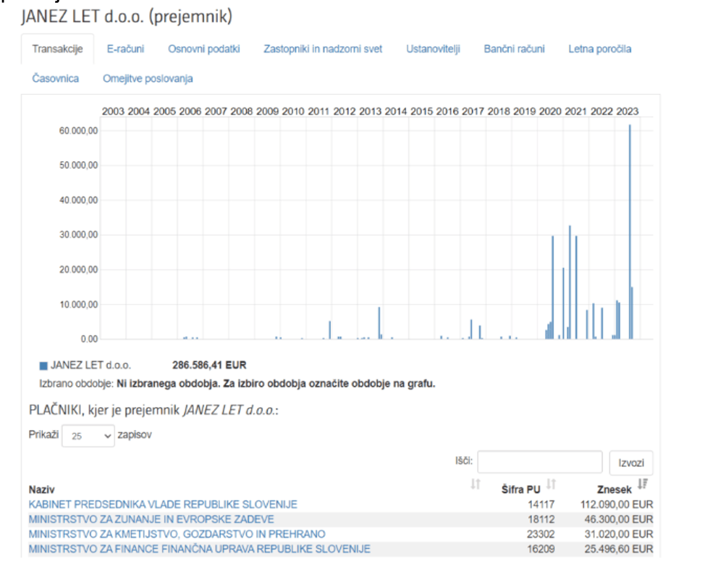Open MINISTRSTVO ZA FINANCE FINANČNA UPRAVA link

pyautogui.click(x=200, y=549)
